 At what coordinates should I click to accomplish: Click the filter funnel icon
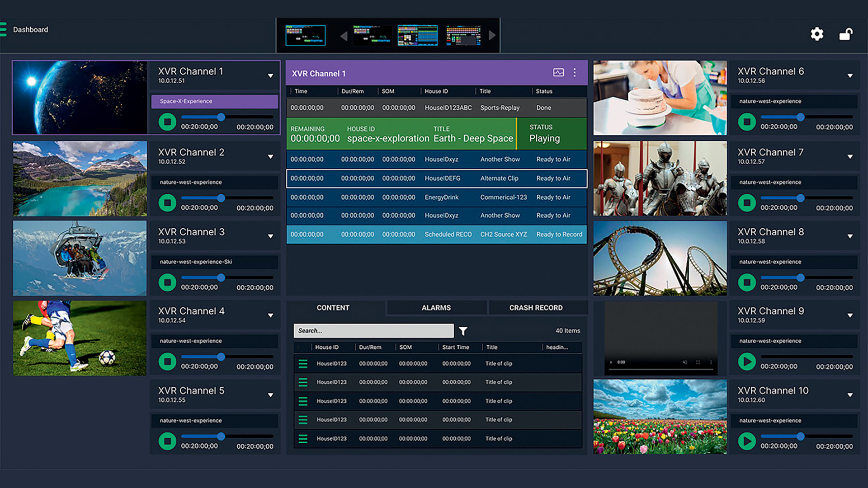[463, 331]
